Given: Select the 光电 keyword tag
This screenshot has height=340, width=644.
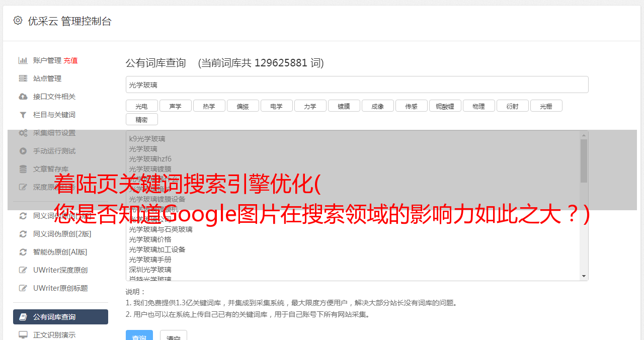Looking at the screenshot, I should (141, 106).
